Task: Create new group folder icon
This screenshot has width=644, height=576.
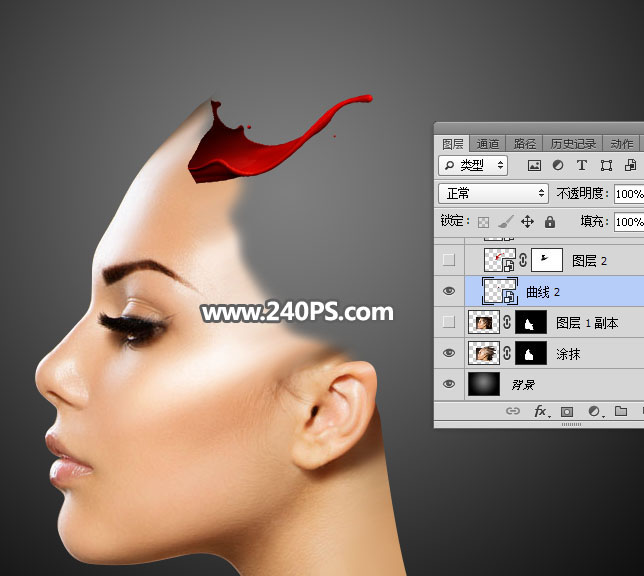Action: pyautogui.click(x=621, y=411)
